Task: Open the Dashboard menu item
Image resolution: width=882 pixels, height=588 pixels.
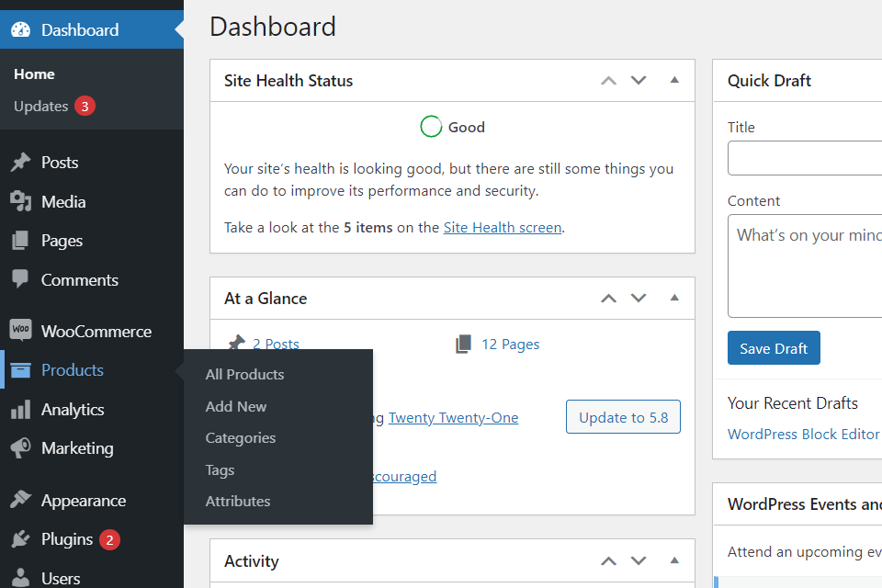Action: coord(92,29)
